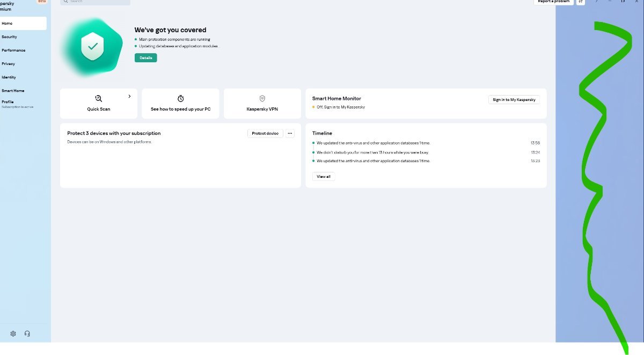The height and width of the screenshot is (355, 644).
Task: Click the 'Timeline' card heading
Action: (322, 133)
